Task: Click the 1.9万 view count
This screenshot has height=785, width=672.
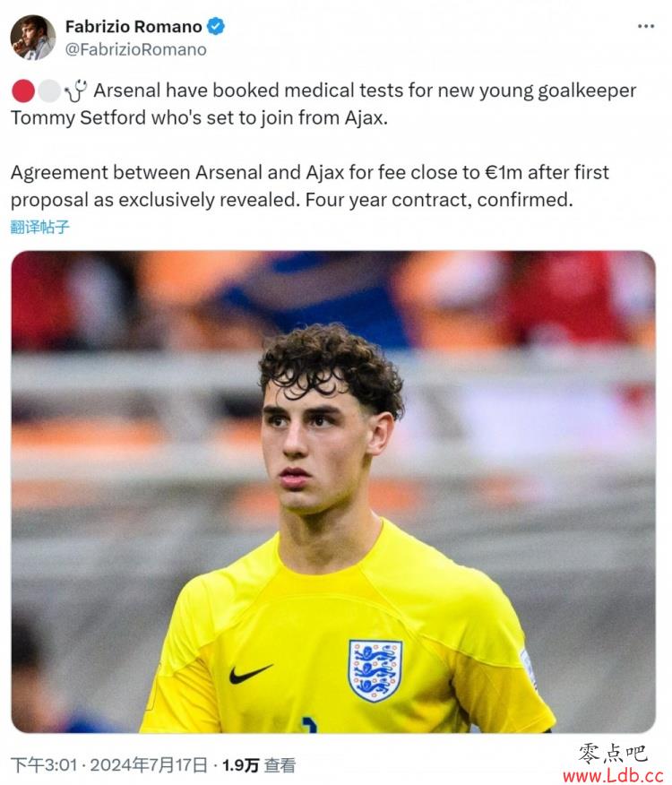Action: [x=240, y=765]
